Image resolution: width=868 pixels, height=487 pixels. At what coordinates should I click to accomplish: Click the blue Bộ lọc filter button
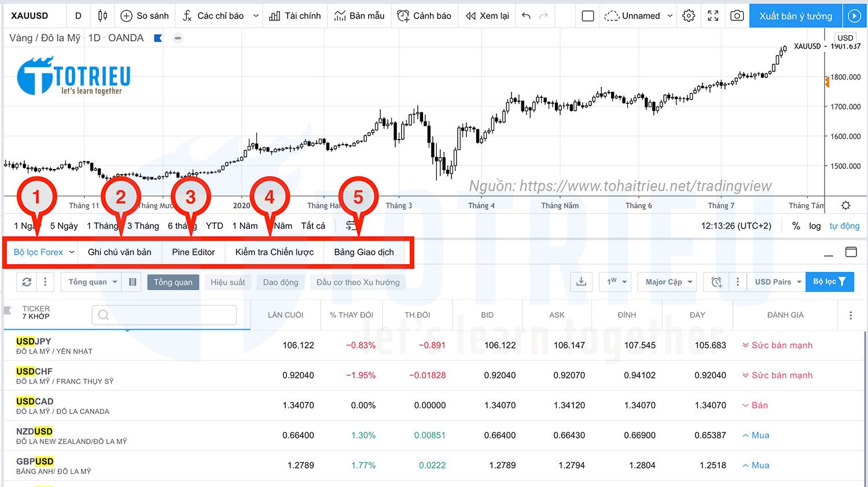[830, 282]
